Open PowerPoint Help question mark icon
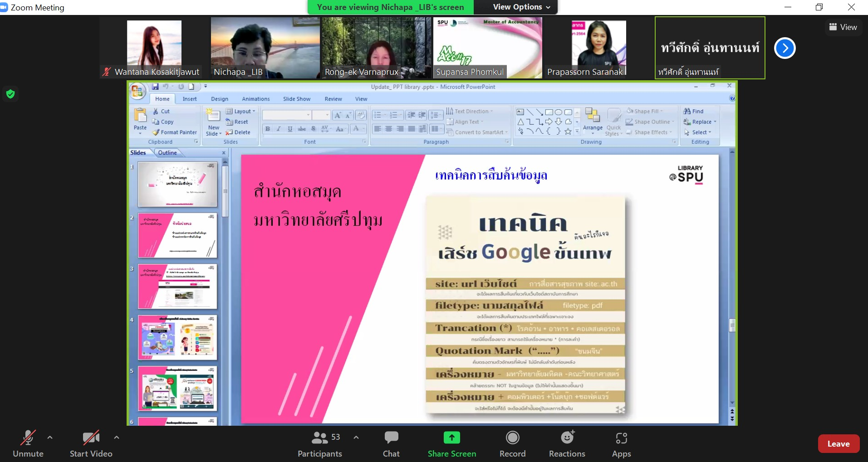The height and width of the screenshot is (462, 868). (732, 98)
